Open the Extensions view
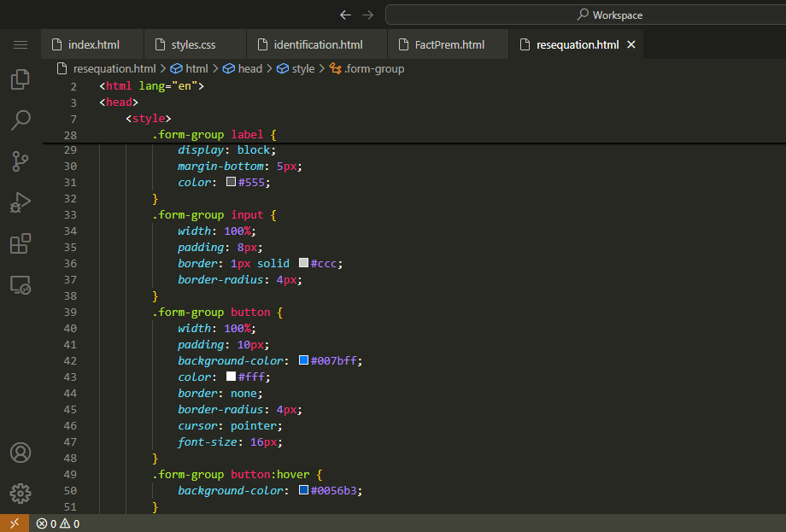 point(21,243)
